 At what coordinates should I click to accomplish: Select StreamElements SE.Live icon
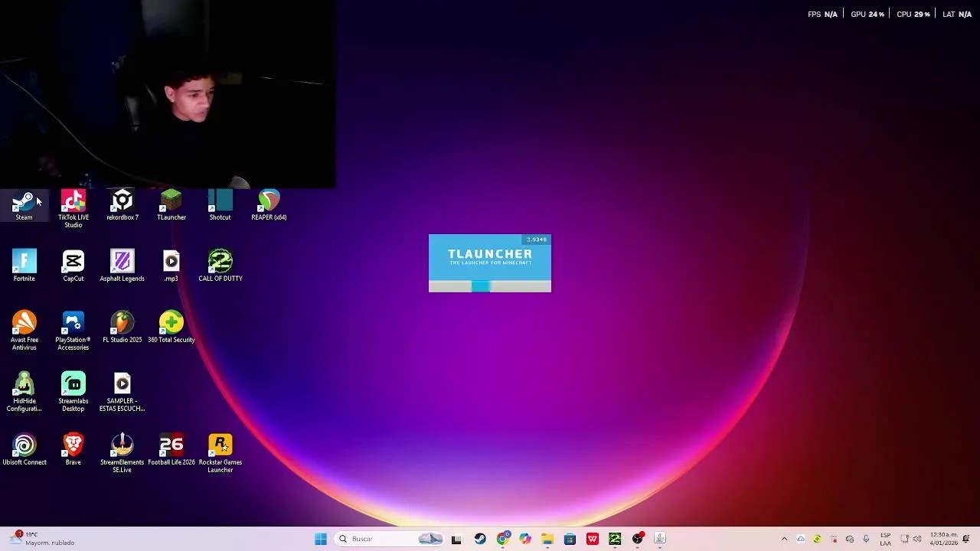[x=122, y=453]
